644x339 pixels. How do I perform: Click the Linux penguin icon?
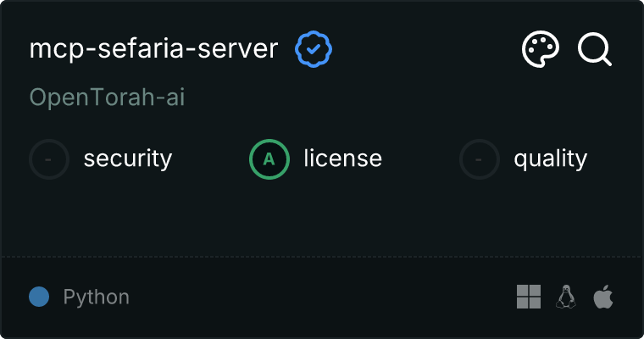pos(566,297)
